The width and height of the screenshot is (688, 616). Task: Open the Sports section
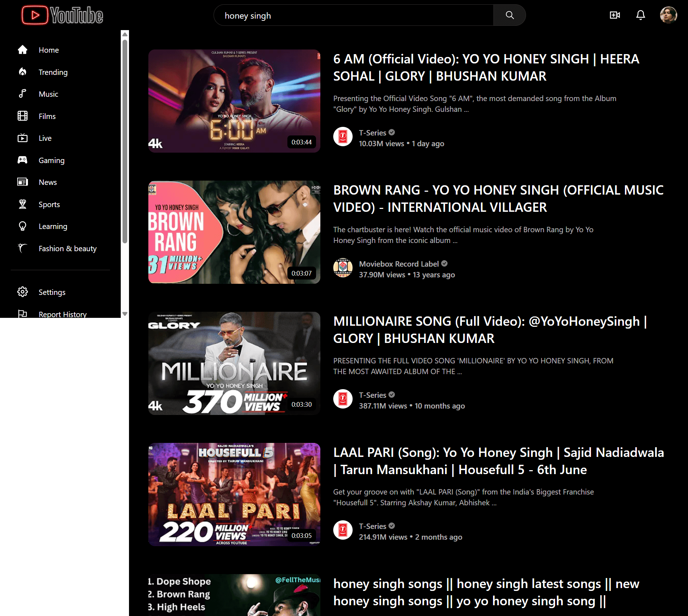coord(49,204)
